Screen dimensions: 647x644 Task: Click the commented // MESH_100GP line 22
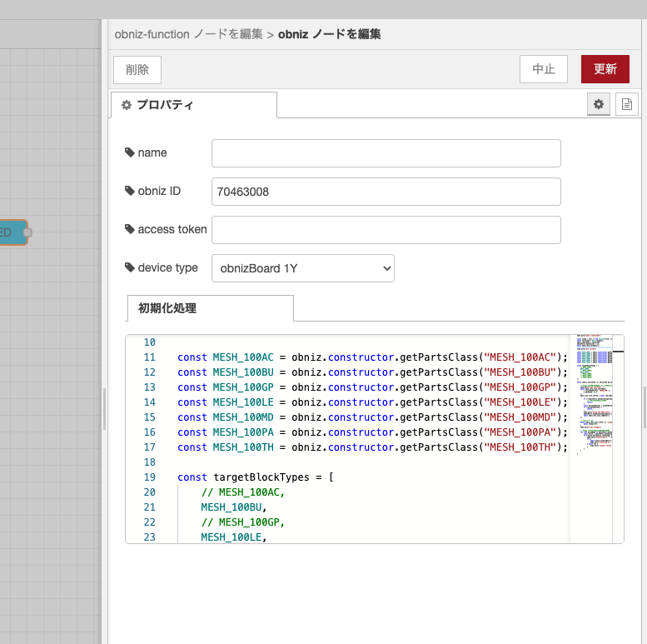coord(242,522)
